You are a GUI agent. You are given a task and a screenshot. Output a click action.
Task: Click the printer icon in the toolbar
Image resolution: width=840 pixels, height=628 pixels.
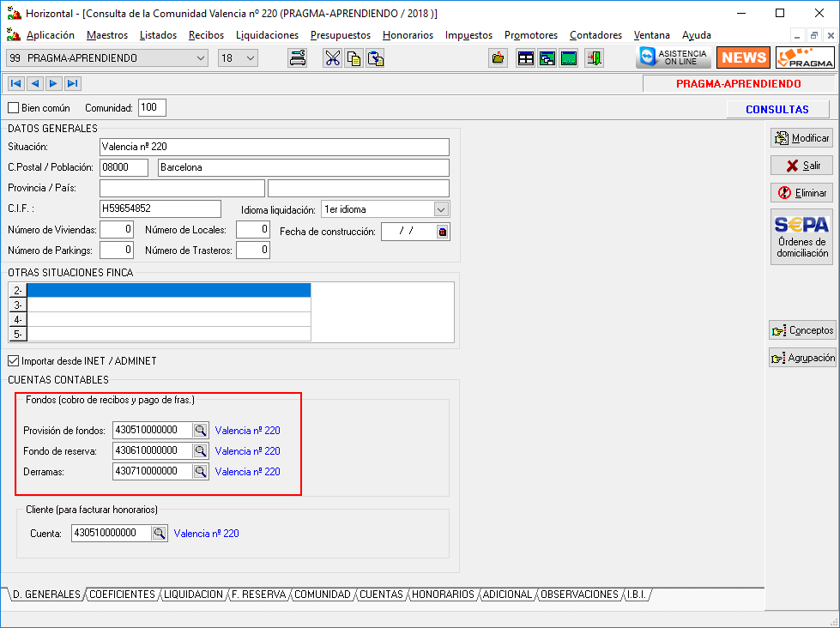point(298,58)
